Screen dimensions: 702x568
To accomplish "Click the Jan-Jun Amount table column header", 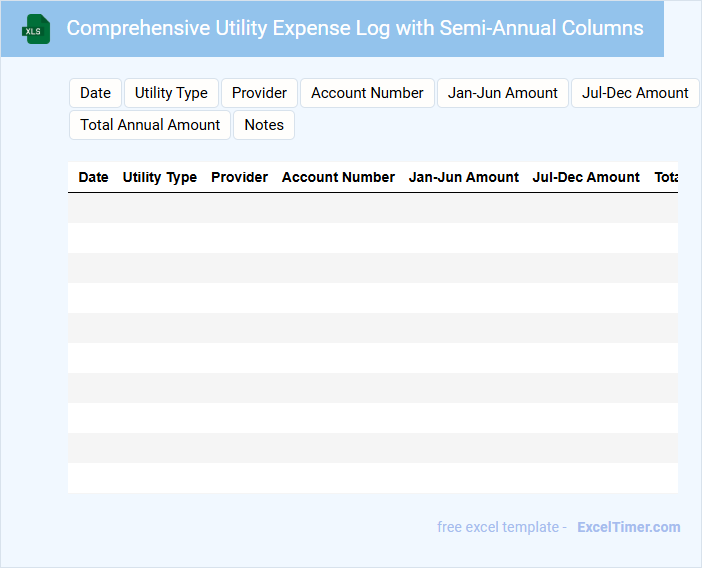I will [x=463, y=177].
